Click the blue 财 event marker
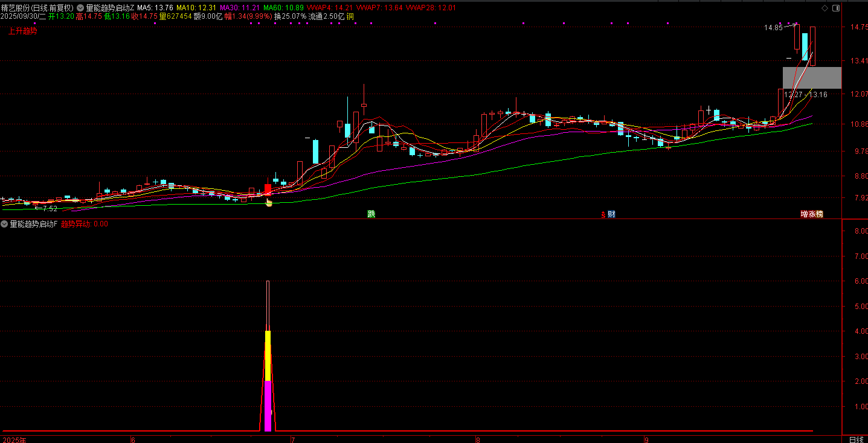 (611, 214)
